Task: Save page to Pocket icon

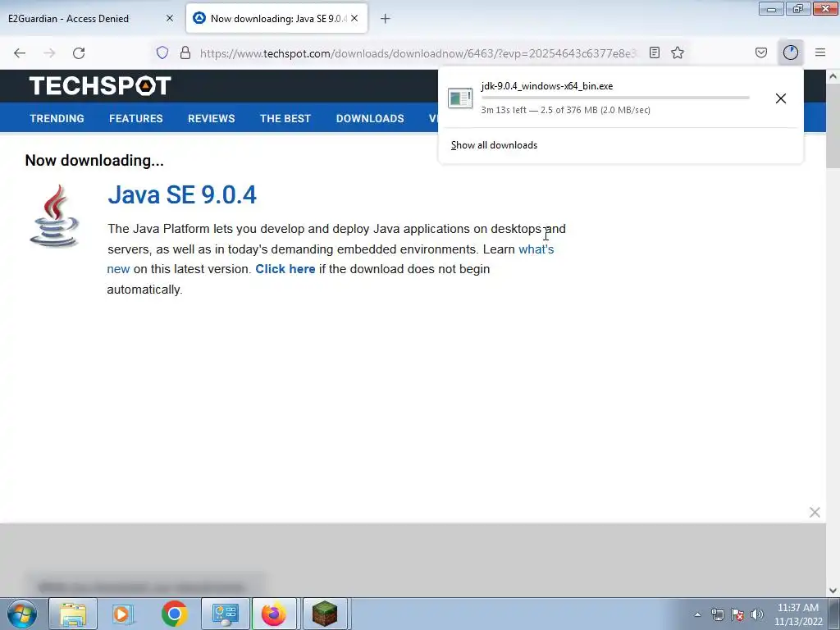Action: (760, 52)
